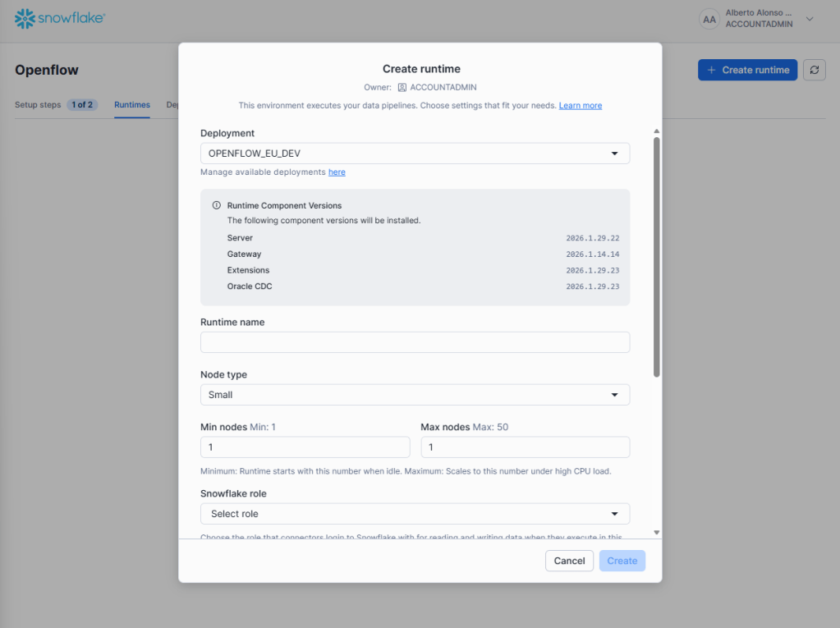840x628 pixels.
Task: Click the Snowflake logo
Action: point(60,19)
